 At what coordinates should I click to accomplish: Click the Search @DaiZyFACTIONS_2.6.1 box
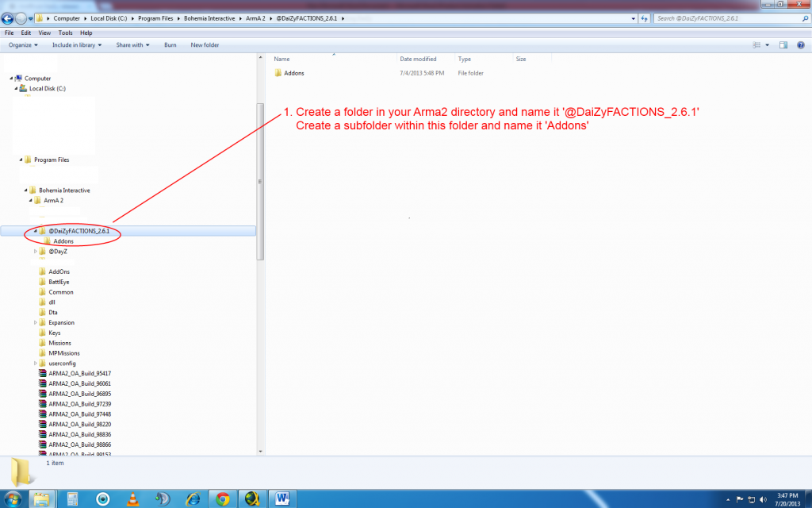pyautogui.click(x=727, y=18)
